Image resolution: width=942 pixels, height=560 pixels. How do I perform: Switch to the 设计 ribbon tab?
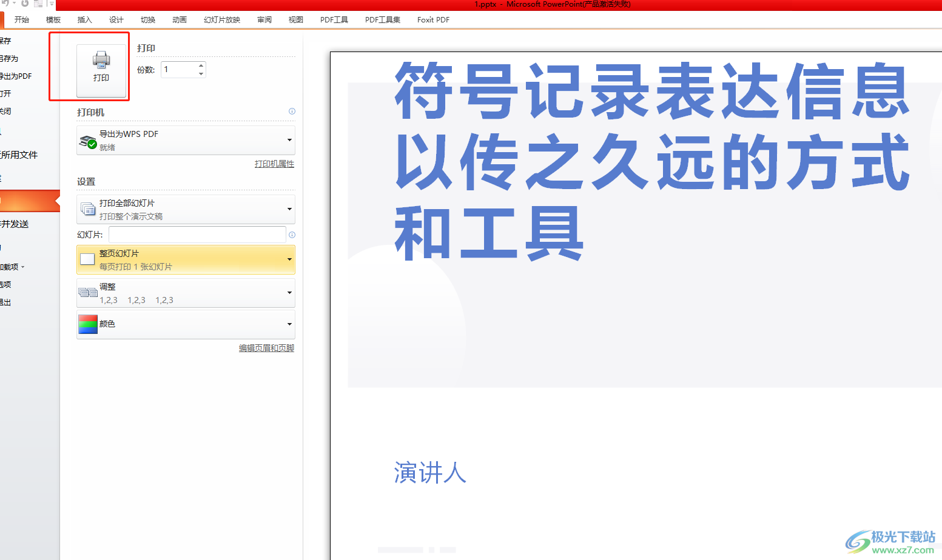point(116,20)
